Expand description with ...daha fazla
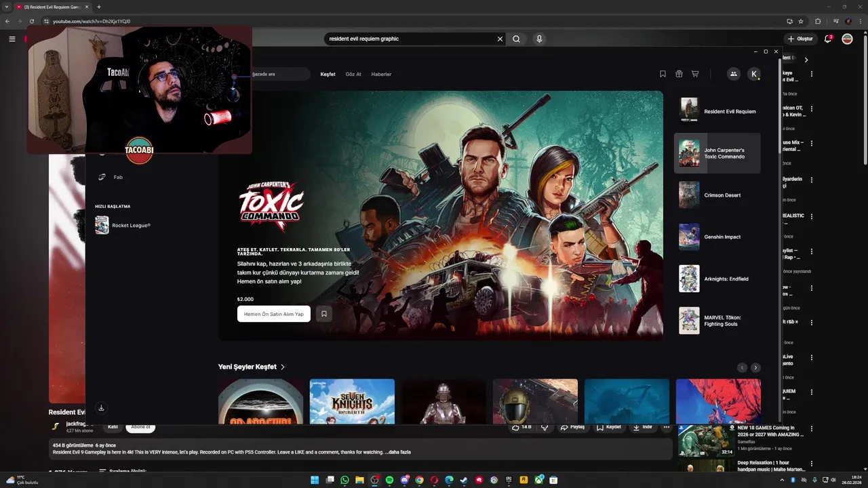 [x=398, y=452]
